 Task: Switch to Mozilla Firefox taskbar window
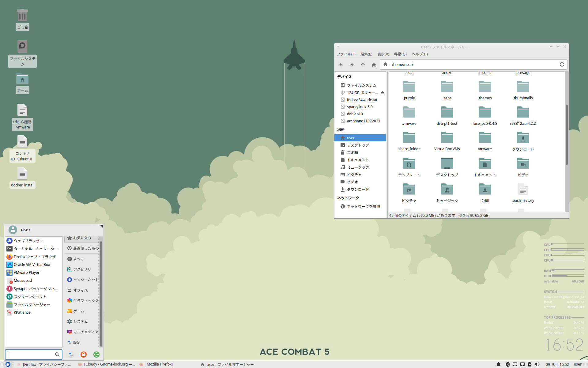(x=156, y=364)
